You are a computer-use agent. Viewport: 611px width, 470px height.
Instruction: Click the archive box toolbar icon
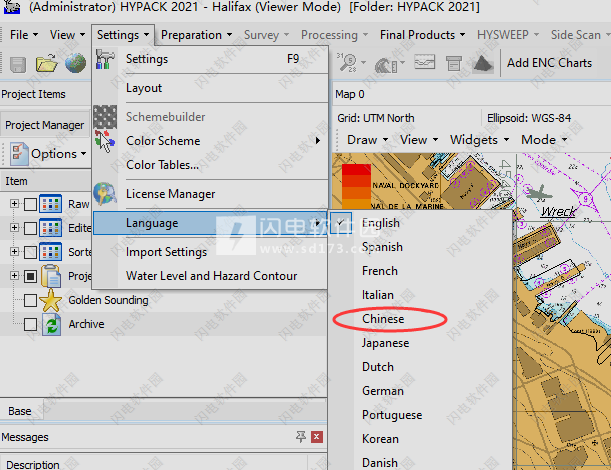click(x=454, y=63)
